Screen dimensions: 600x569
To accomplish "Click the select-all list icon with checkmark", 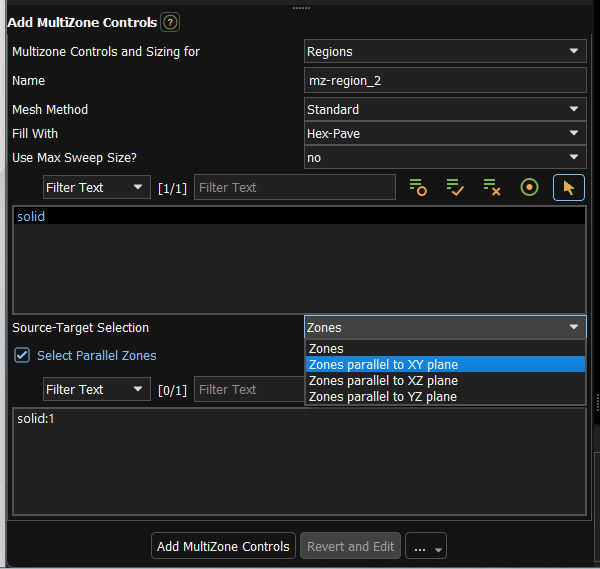I will click(455, 187).
